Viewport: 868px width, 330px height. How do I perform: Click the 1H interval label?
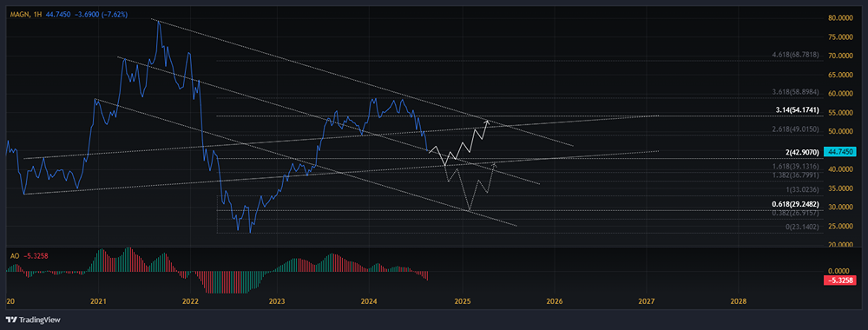point(37,15)
